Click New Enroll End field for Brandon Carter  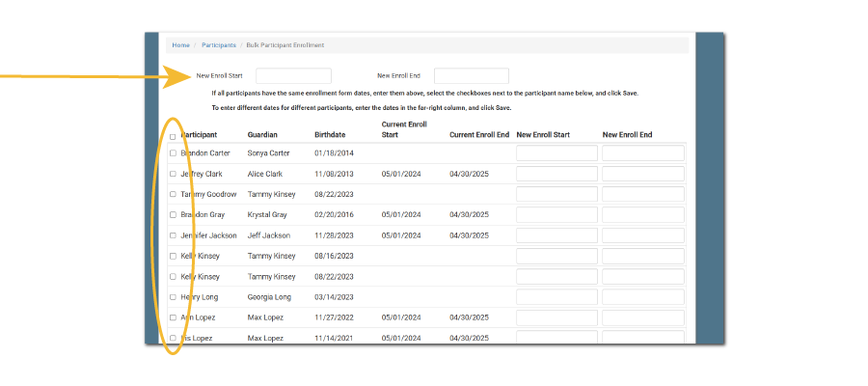[x=642, y=153]
